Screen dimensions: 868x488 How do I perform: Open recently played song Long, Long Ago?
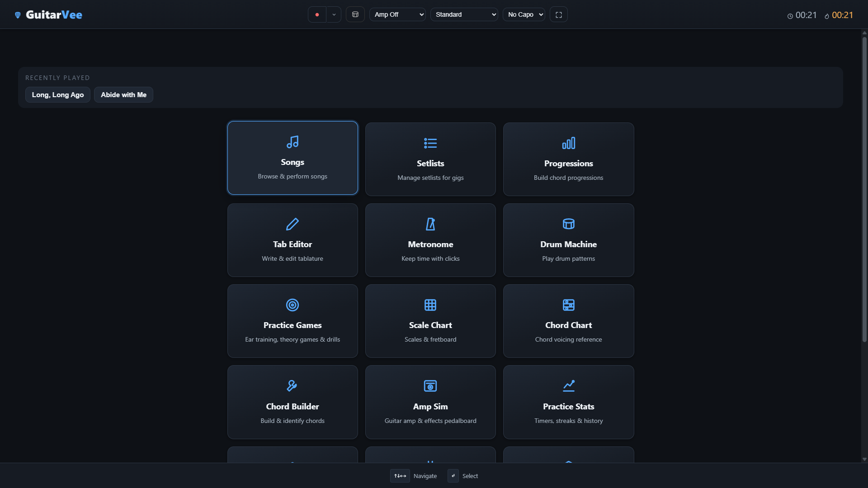58,95
